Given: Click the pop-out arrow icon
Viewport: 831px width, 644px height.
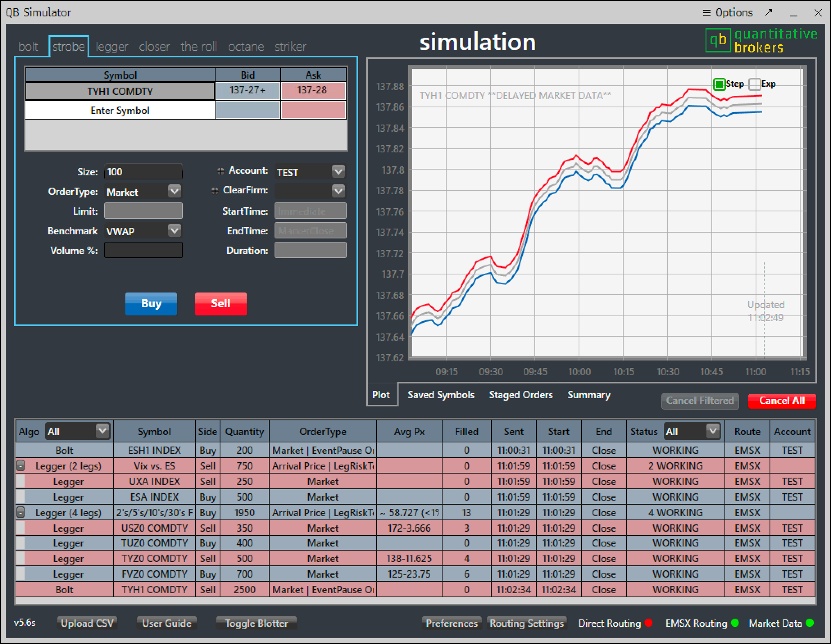Looking at the screenshot, I should (769, 12).
